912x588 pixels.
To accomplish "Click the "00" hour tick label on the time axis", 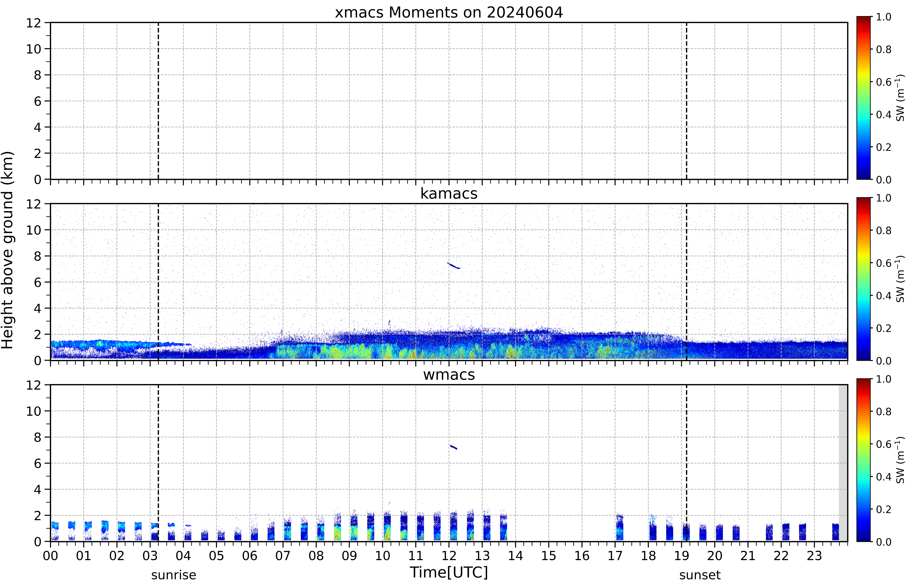I will 50,556.
